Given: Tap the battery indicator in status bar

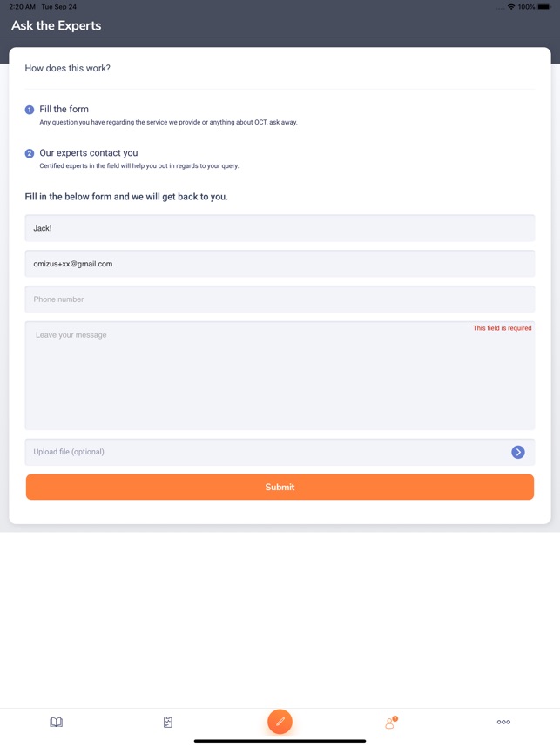Looking at the screenshot, I should coord(544,7).
